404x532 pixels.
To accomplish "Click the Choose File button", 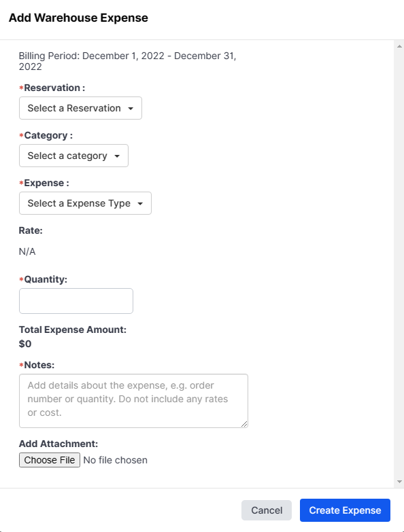I will click(50, 460).
